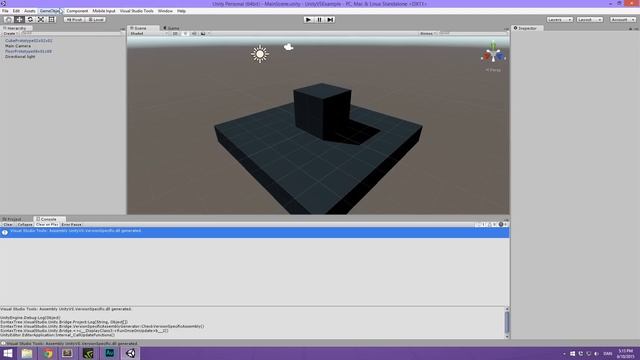Screen dimensions: 640x360
Task: Open the Account dropdown
Action: click(623, 20)
